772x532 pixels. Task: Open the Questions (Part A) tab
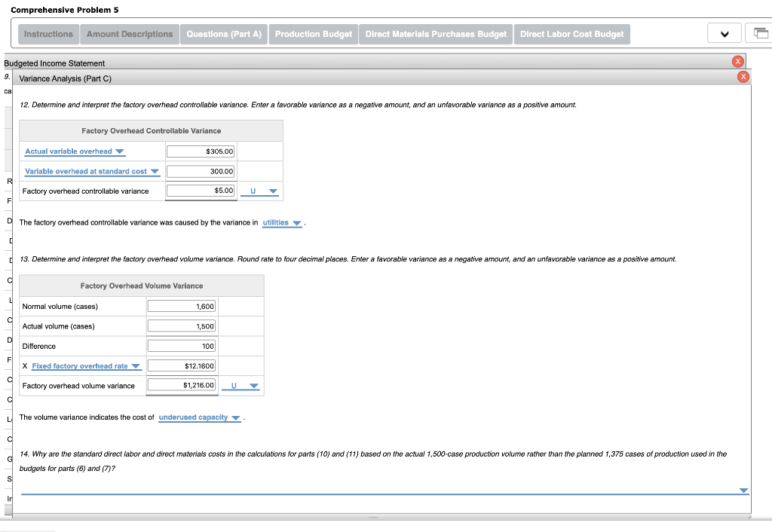click(x=224, y=33)
